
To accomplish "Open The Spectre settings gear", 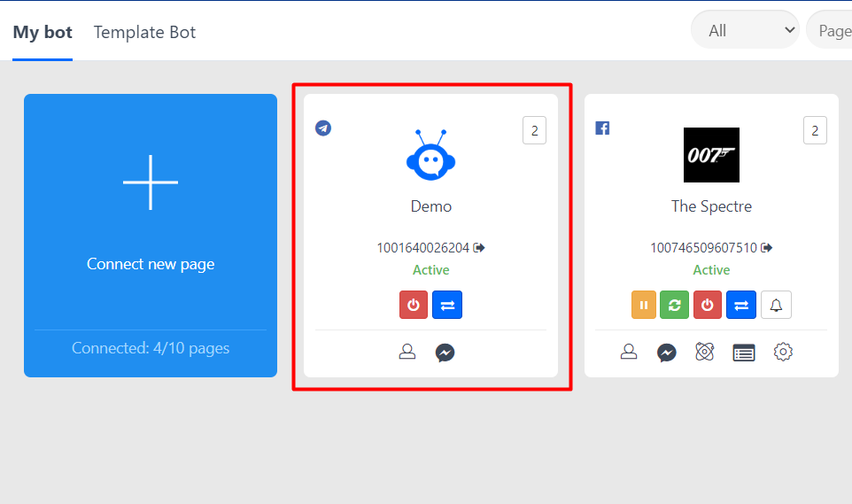I will click(x=783, y=353).
